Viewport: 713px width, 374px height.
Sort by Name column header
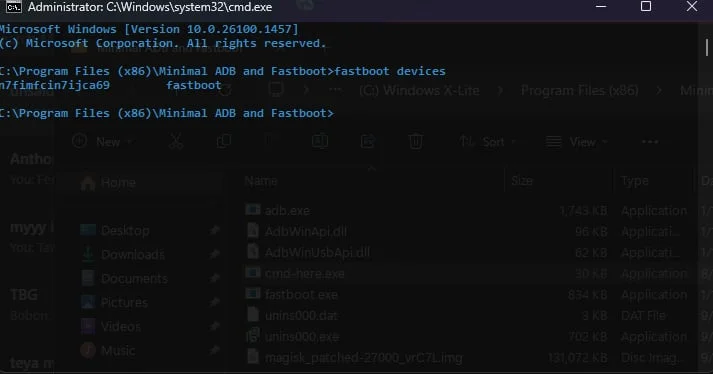pyautogui.click(x=261, y=181)
